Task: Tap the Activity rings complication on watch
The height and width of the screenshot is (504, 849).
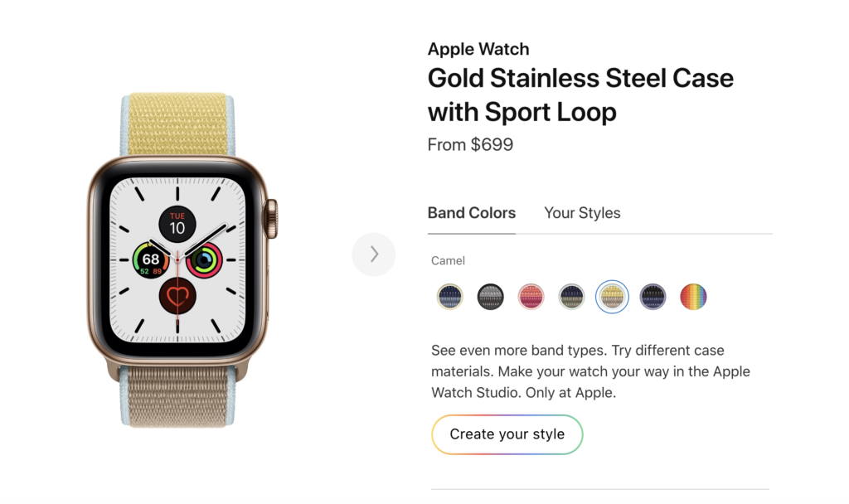Action: pyautogui.click(x=203, y=260)
